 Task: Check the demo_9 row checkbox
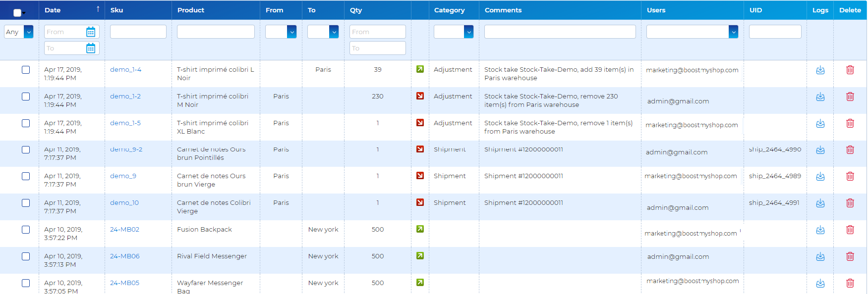[x=26, y=176]
